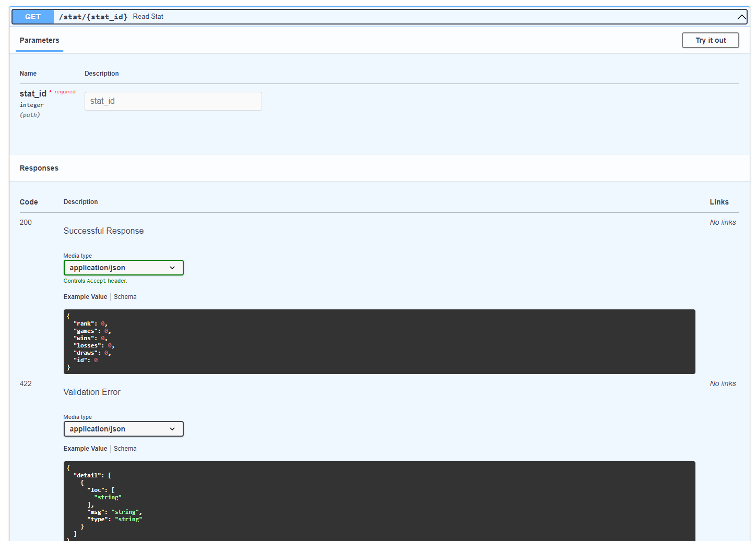Click the Validation Error description
Image resolution: width=756 pixels, height=541 pixels.
[92, 392]
